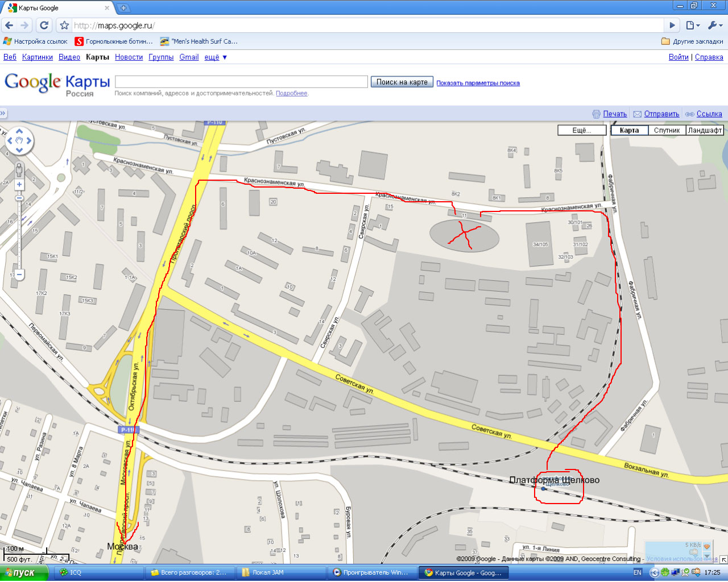Image resolution: width=728 pixels, height=582 pixels.
Task: Zoom out with the bottom minus button
Action: pos(19,275)
